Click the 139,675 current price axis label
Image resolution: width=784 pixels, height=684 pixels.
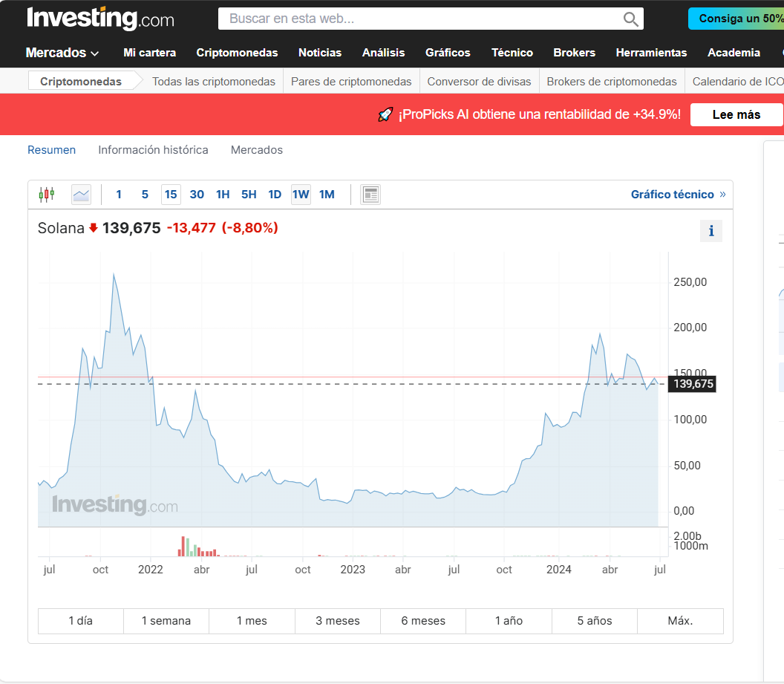[x=693, y=384]
